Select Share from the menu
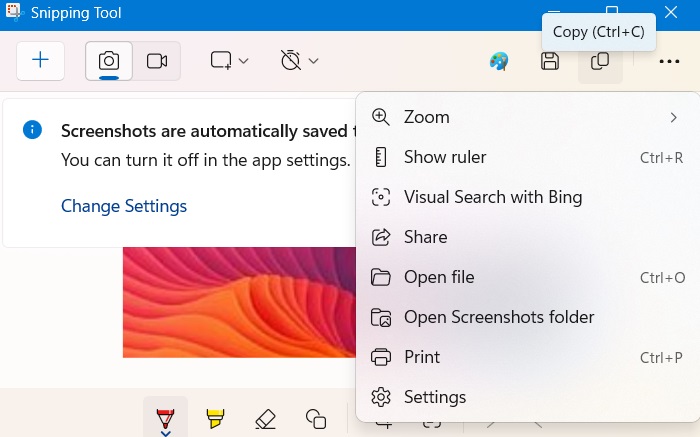700x437 pixels. pos(528,237)
